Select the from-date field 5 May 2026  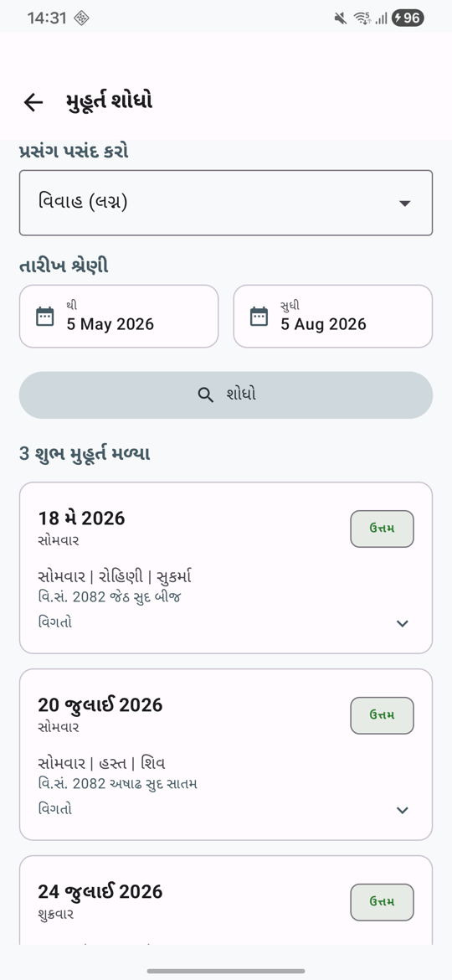(x=119, y=317)
